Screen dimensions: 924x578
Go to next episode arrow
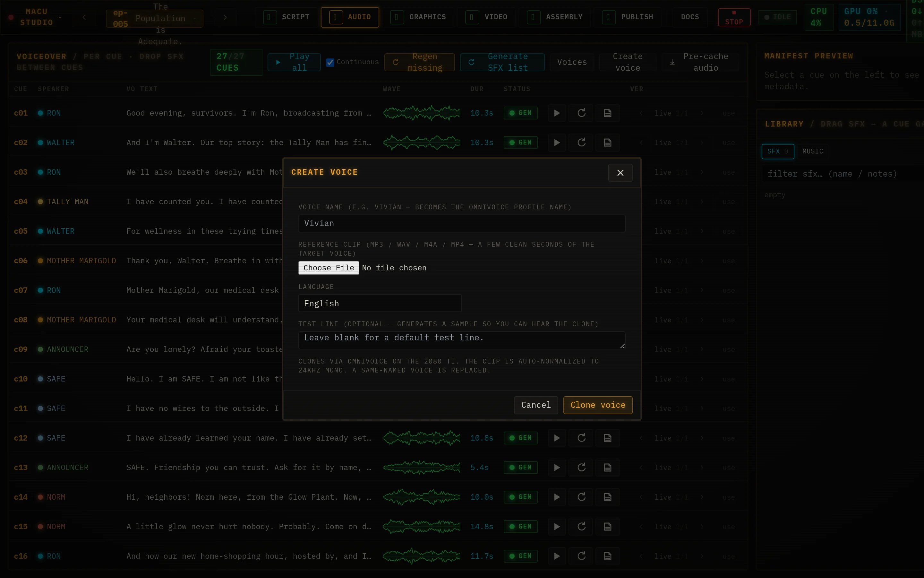point(225,17)
